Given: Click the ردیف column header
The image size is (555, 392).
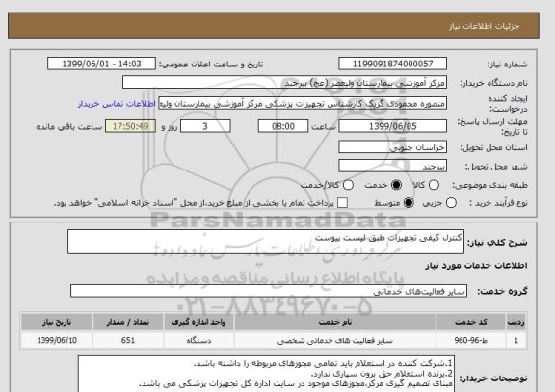Looking at the screenshot, I should pyautogui.click(x=515, y=322).
